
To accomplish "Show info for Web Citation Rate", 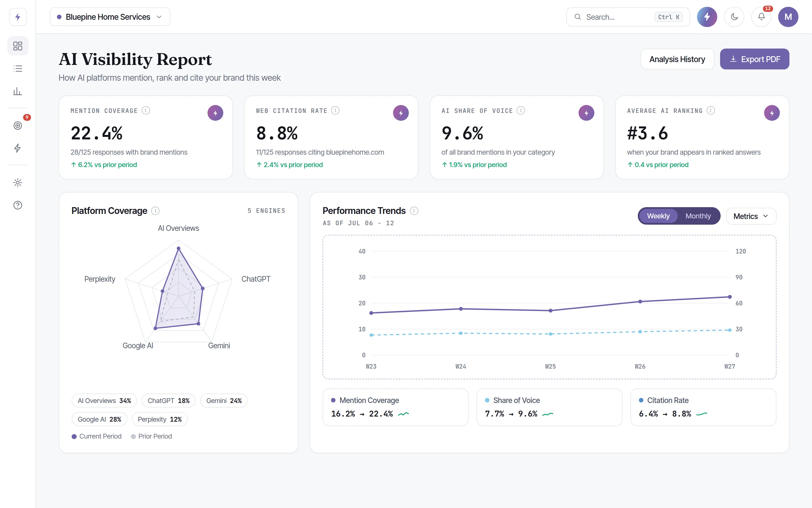I will (335, 111).
